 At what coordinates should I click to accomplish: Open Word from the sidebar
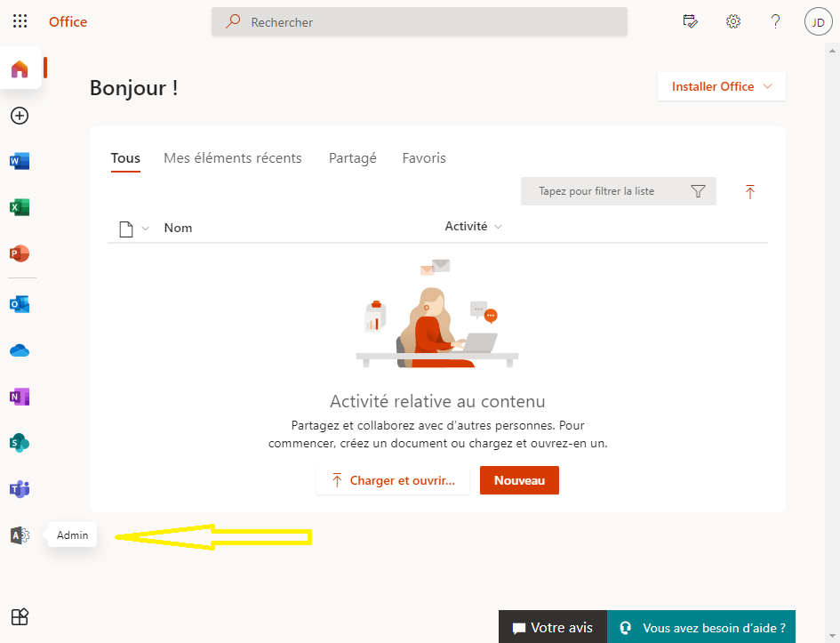coord(20,161)
